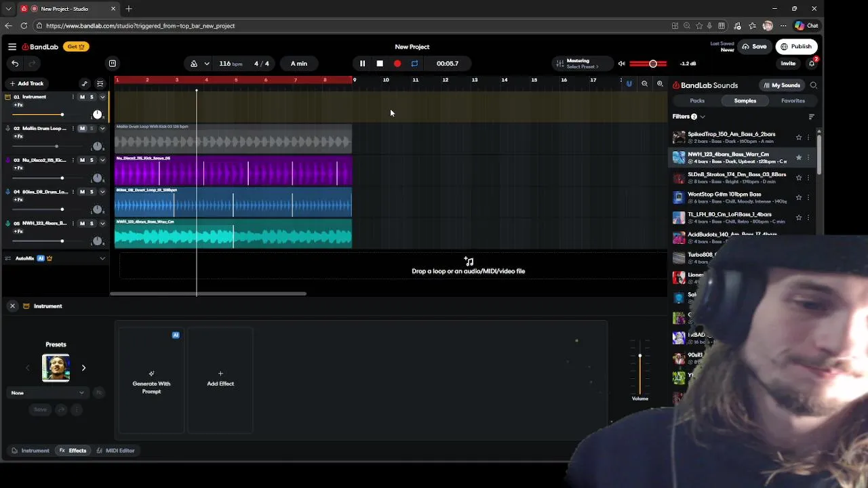Collapse track heights icon
The image size is (868, 488).
pos(100,84)
